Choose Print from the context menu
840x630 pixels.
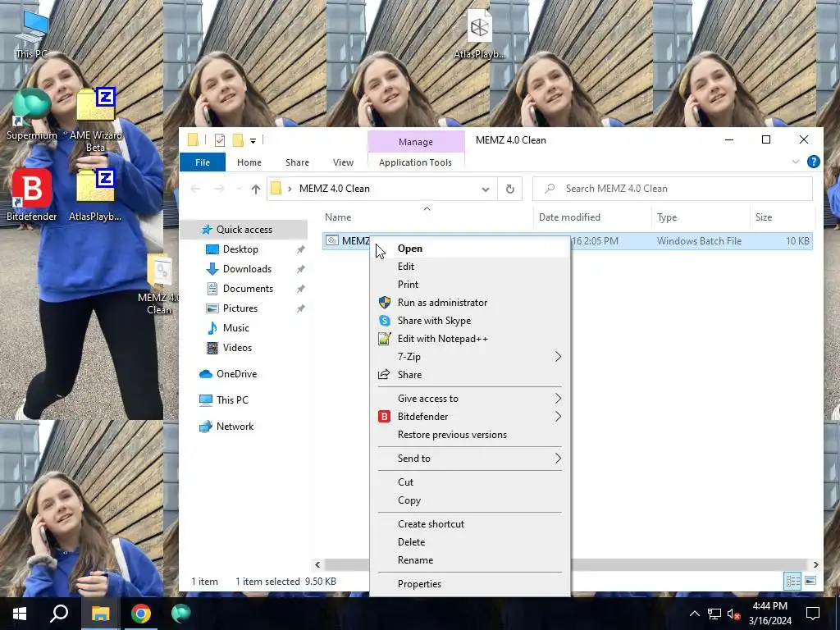[470, 285]
